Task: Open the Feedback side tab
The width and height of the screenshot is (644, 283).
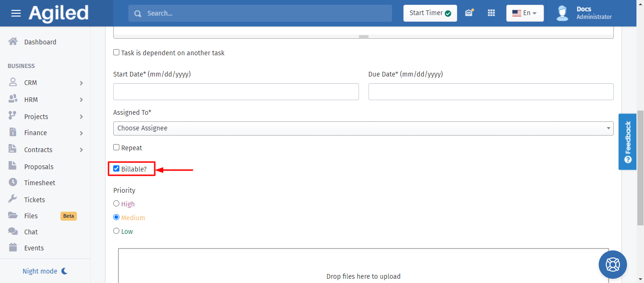Action: (627, 141)
